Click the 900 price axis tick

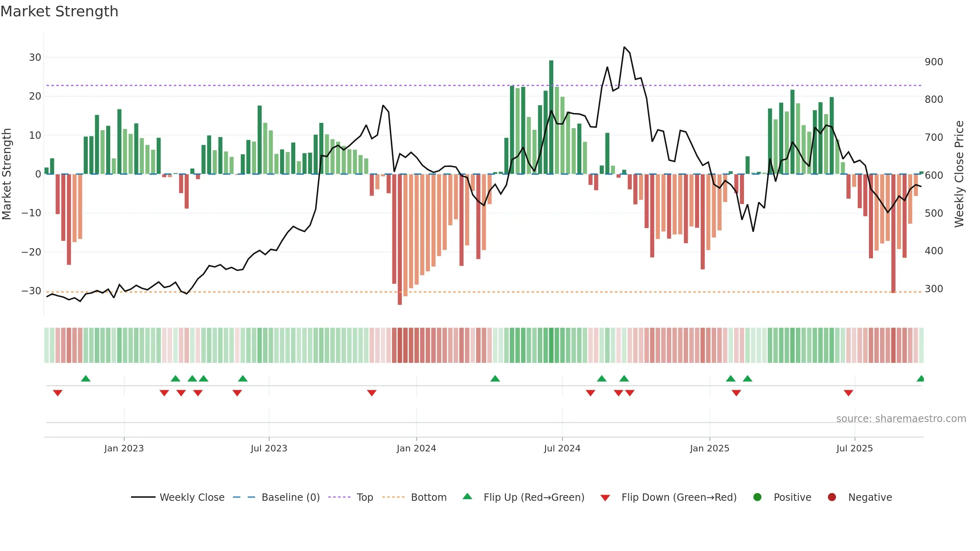click(934, 62)
